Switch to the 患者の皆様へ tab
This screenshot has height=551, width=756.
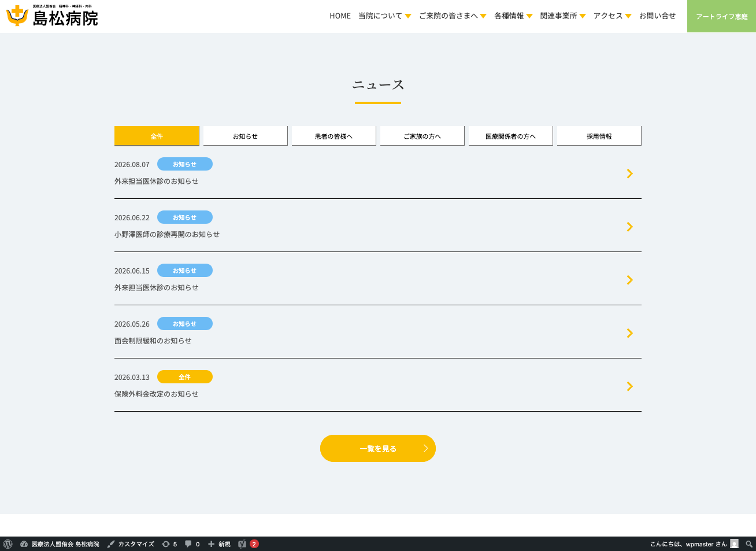[333, 136]
